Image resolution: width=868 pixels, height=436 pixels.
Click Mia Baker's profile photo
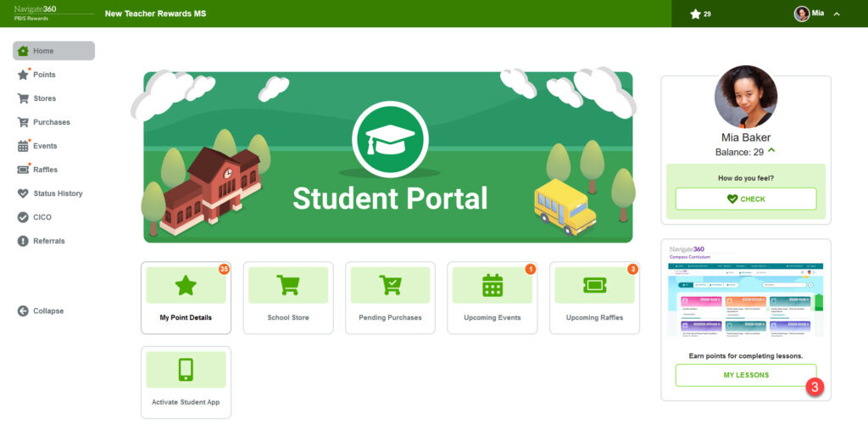pos(746,97)
